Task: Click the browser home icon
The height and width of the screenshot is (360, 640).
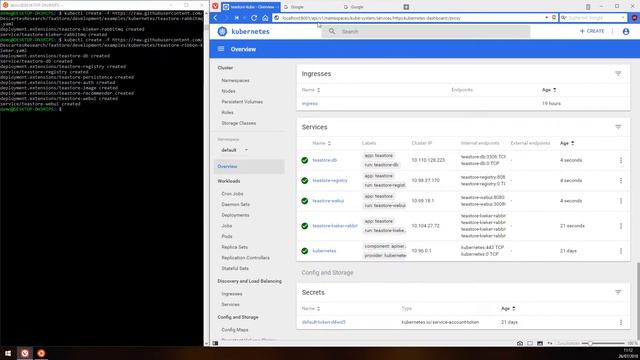Action: pyautogui.click(x=265, y=18)
